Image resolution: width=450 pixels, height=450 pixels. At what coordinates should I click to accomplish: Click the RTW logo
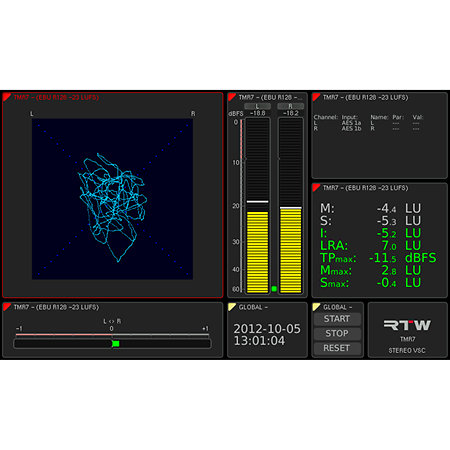click(x=407, y=325)
